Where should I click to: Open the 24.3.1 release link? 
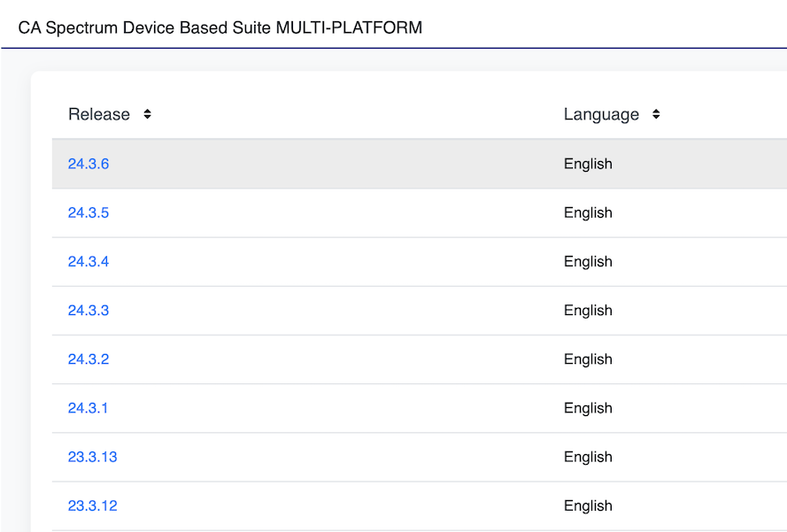pos(89,407)
